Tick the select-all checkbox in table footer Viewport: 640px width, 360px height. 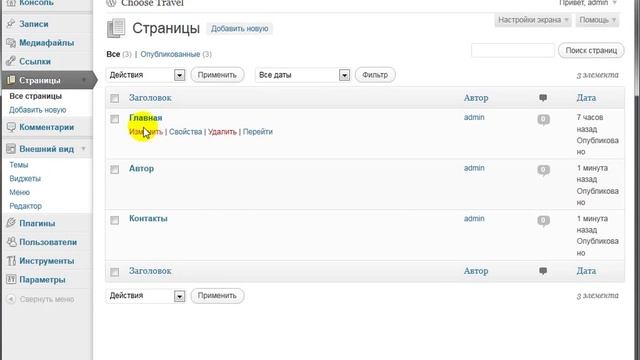pyautogui.click(x=115, y=272)
